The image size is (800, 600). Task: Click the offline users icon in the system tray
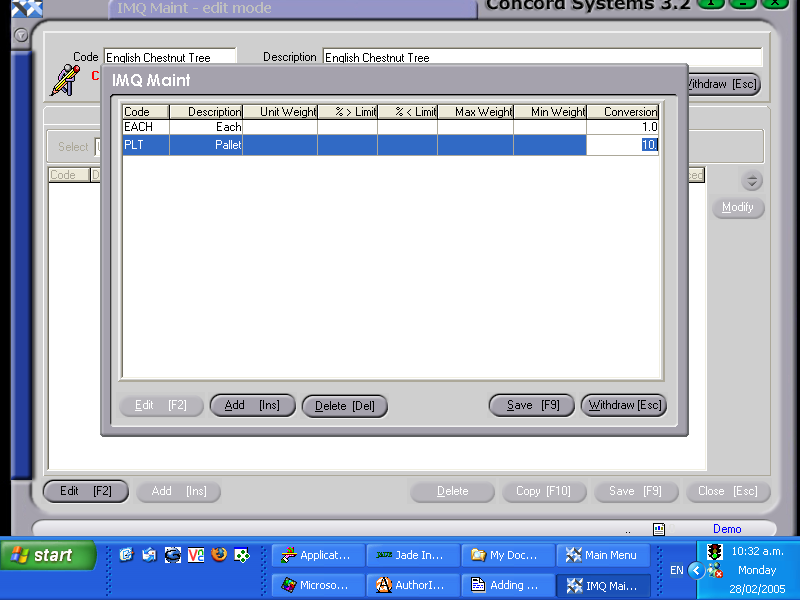tap(714, 570)
